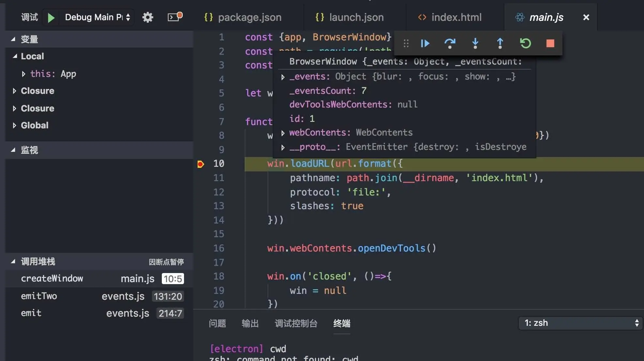The width and height of the screenshot is (644, 361).
Task: Click the Step Out arrow icon
Action: (500, 43)
